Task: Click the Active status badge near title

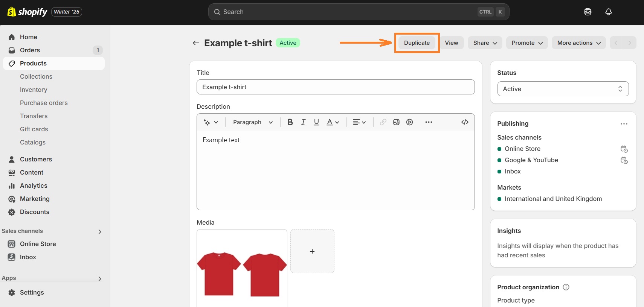Action: click(288, 43)
